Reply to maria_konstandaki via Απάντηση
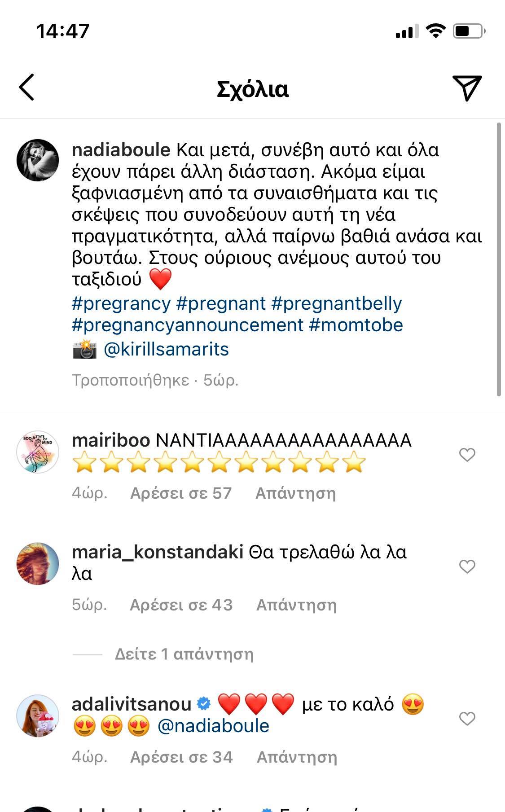 (296, 605)
